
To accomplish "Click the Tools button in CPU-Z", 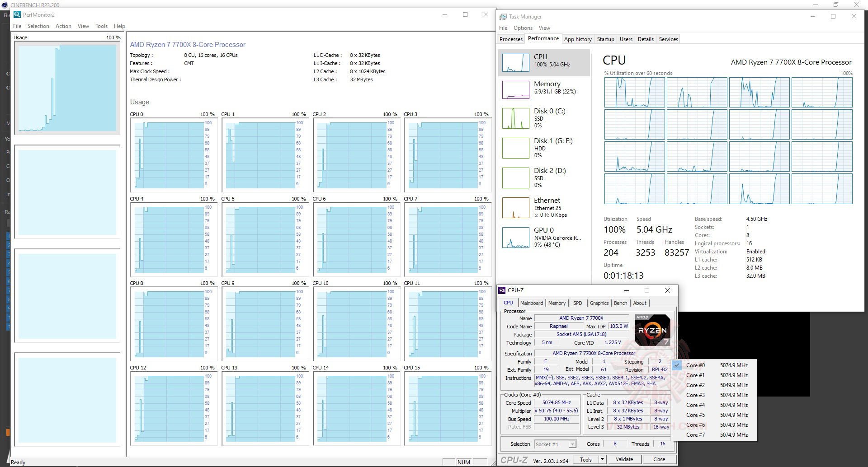I will tap(586, 460).
